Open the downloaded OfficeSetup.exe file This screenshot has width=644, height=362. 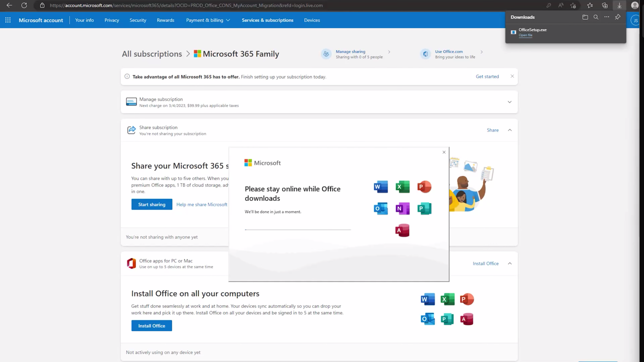(526, 35)
